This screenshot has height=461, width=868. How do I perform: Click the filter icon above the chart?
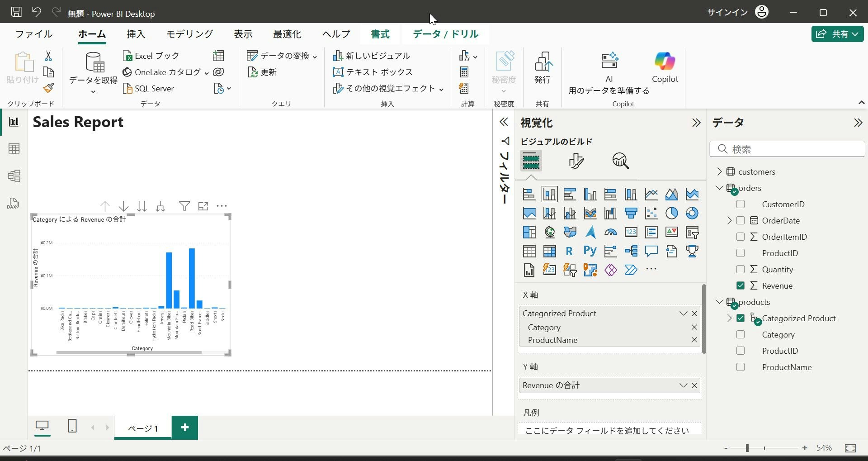[184, 206]
